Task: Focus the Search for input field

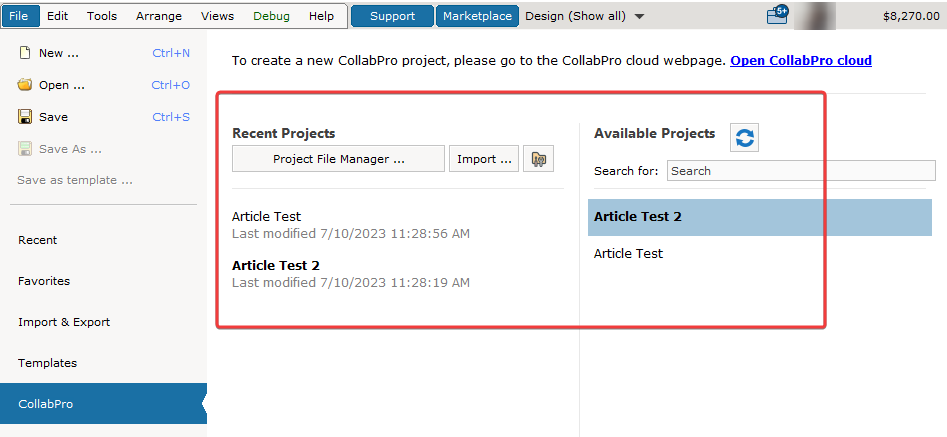Action: [801, 171]
